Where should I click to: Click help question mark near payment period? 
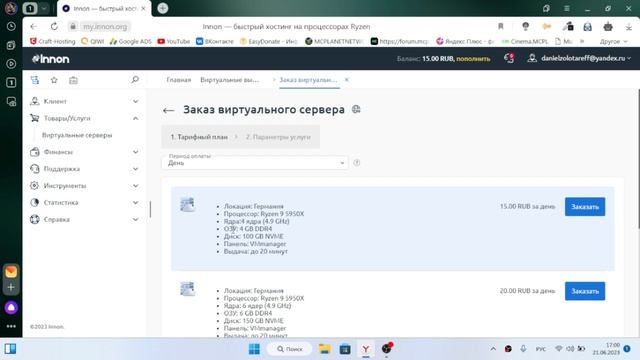coord(357,163)
